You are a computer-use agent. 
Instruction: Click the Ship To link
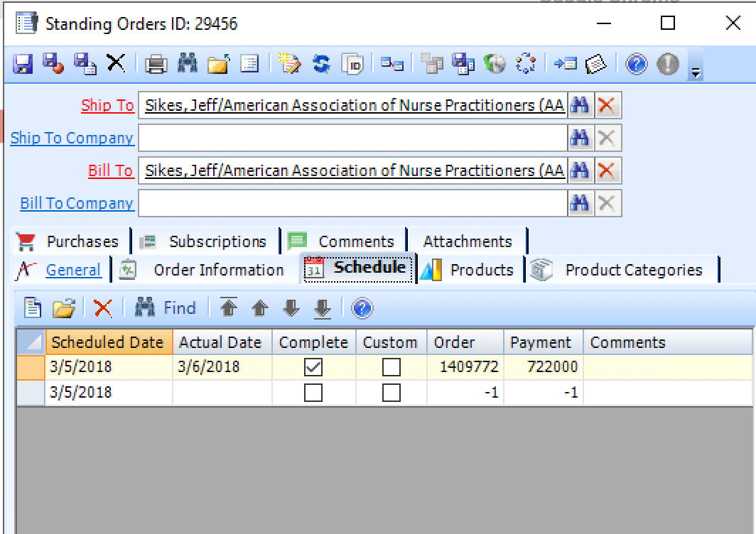107,104
